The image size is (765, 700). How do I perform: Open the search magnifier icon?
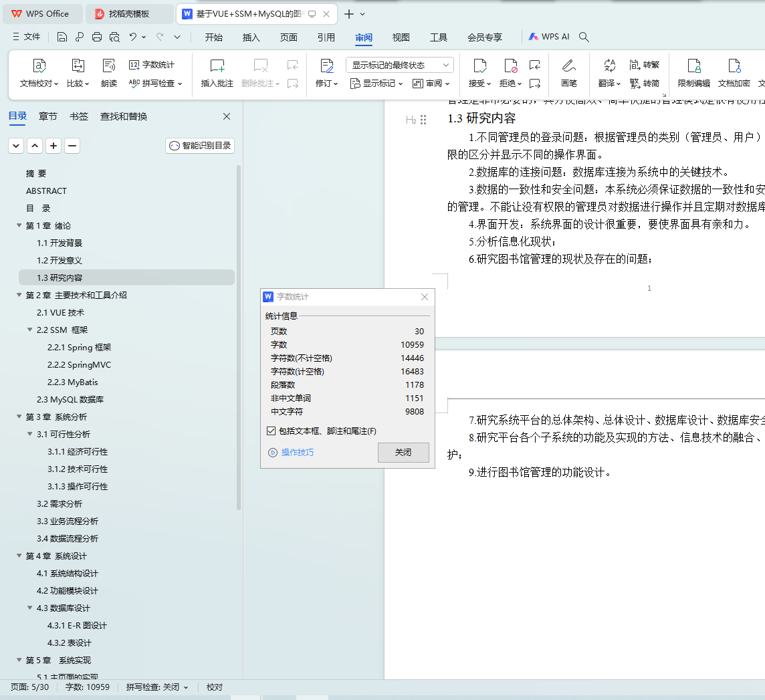584,37
